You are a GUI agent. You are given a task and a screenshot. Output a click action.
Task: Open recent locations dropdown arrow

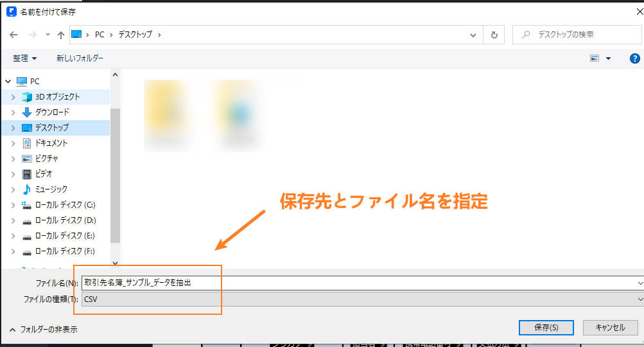click(x=48, y=35)
